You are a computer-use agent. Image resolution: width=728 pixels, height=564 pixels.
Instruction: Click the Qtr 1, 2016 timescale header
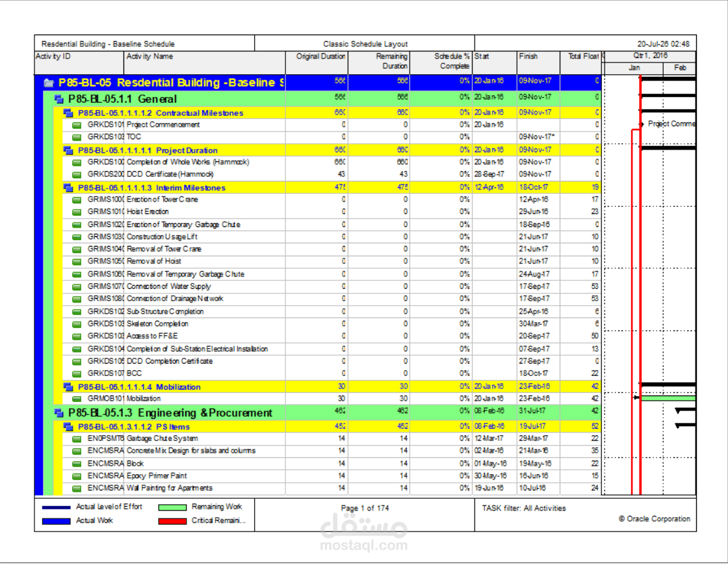point(650,56)
